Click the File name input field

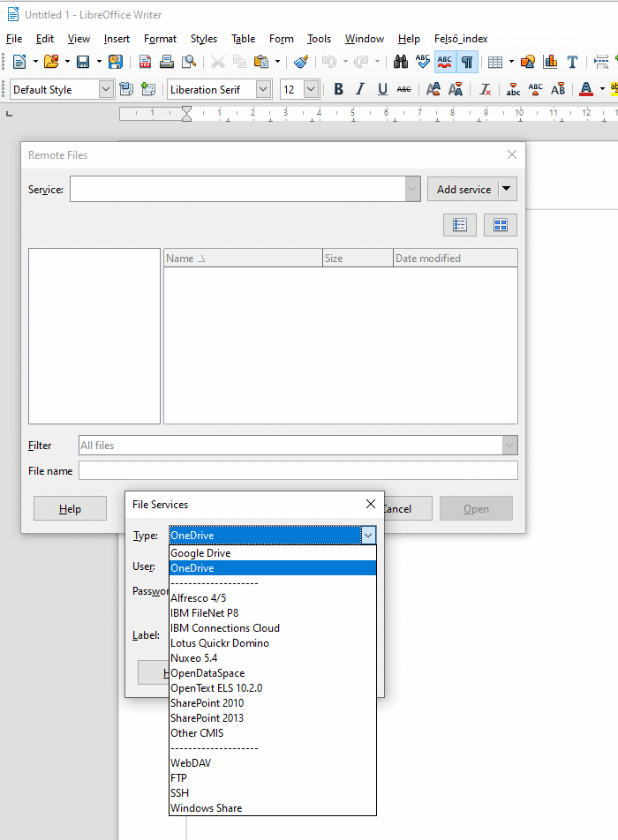(x=298, y=471)
